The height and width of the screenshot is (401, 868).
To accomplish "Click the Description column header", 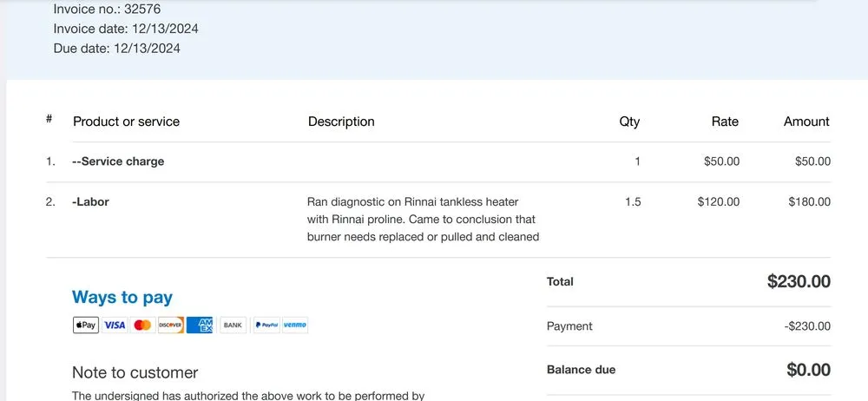I will [x=341, y=122].
